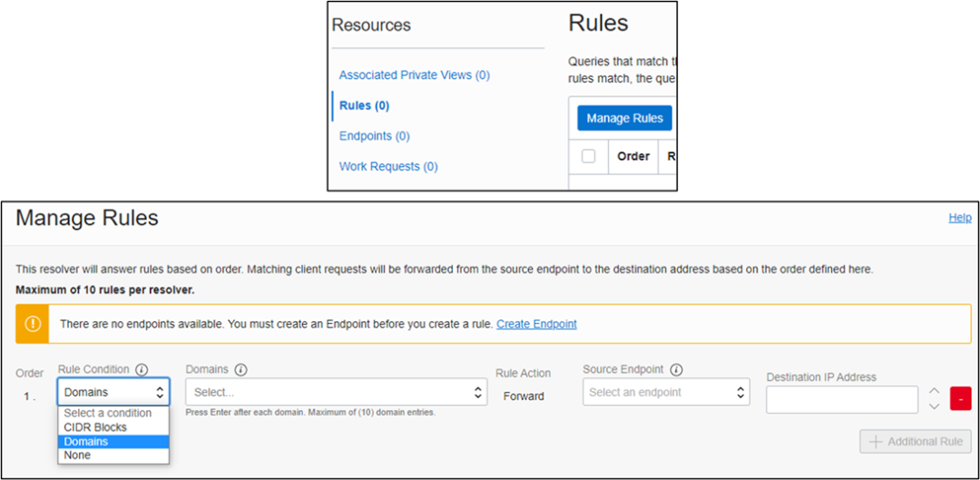Move rule up with up arrow
The width and height of the screenshot is (980, 480).
pyautogui.click(x=934, y=391)
